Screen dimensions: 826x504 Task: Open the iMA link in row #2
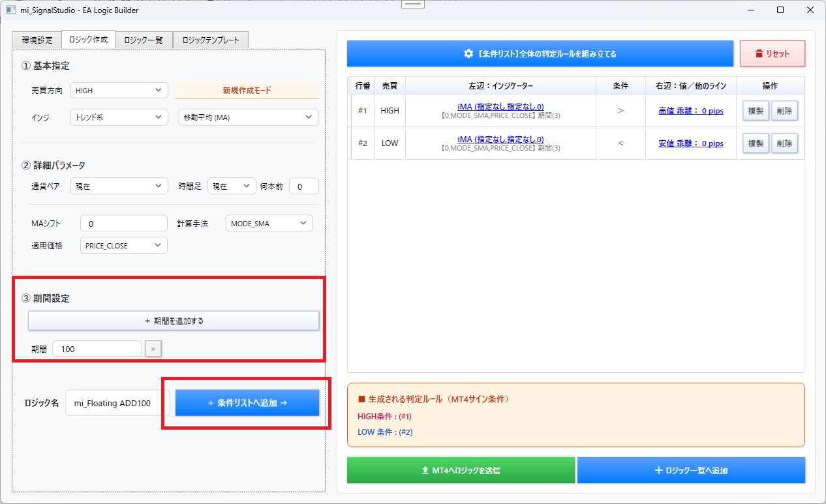click(x=500, y=139)
